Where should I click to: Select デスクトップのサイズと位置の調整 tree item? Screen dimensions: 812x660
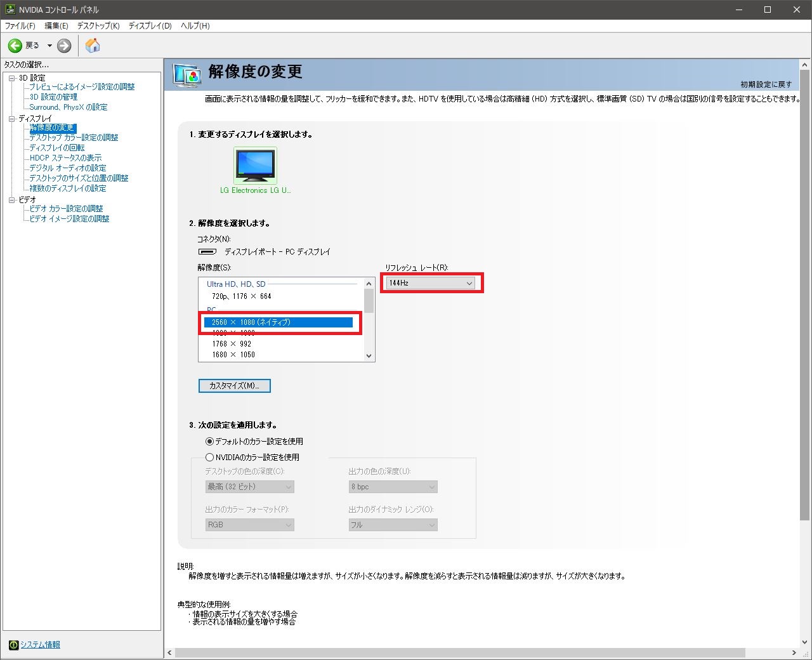[79, 178]
